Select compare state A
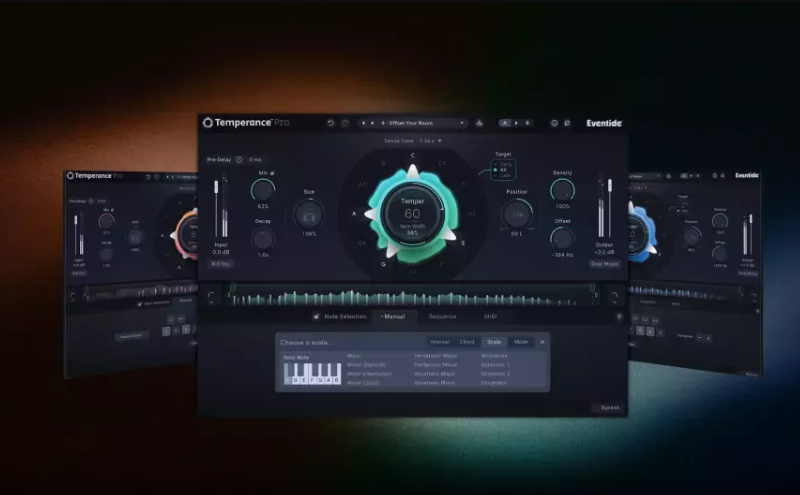 [x=505, y=123]
